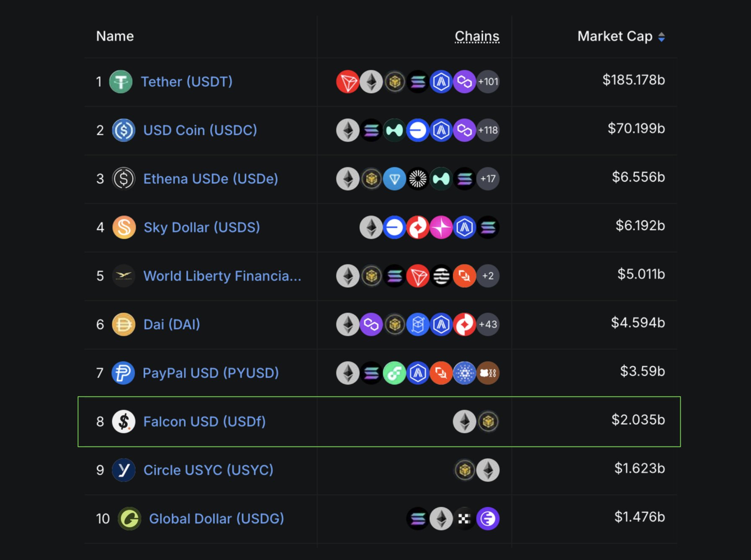Expand the +118 chains badge for USD Coin

[488, 130]
